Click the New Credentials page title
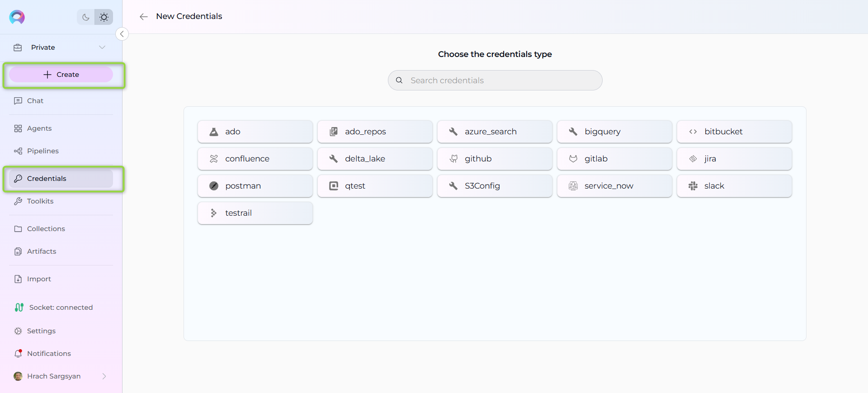Screen dimensions: 868x393 (189, 16)
